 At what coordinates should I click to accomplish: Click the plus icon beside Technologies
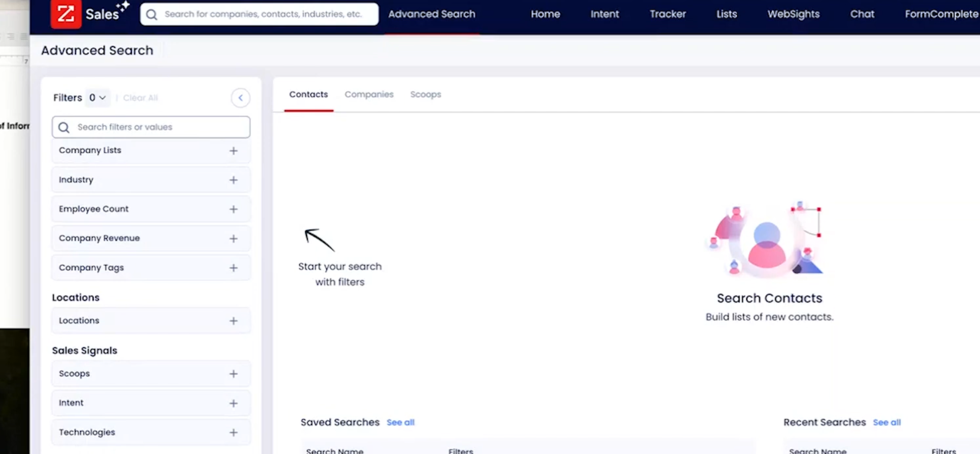click(x=234, y=432)
